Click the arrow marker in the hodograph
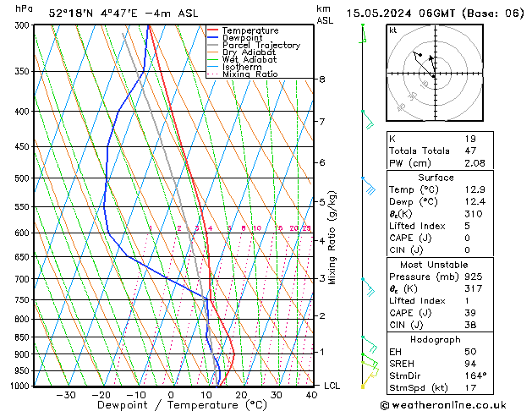The height and width of the screenshot is (411, 532). [431, 58]
